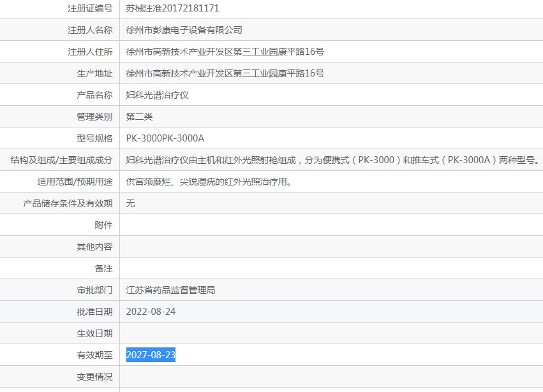Click the structure description starting 妇科光谱治疗仪由主机
543x392 pixels.
pos(333,160)
